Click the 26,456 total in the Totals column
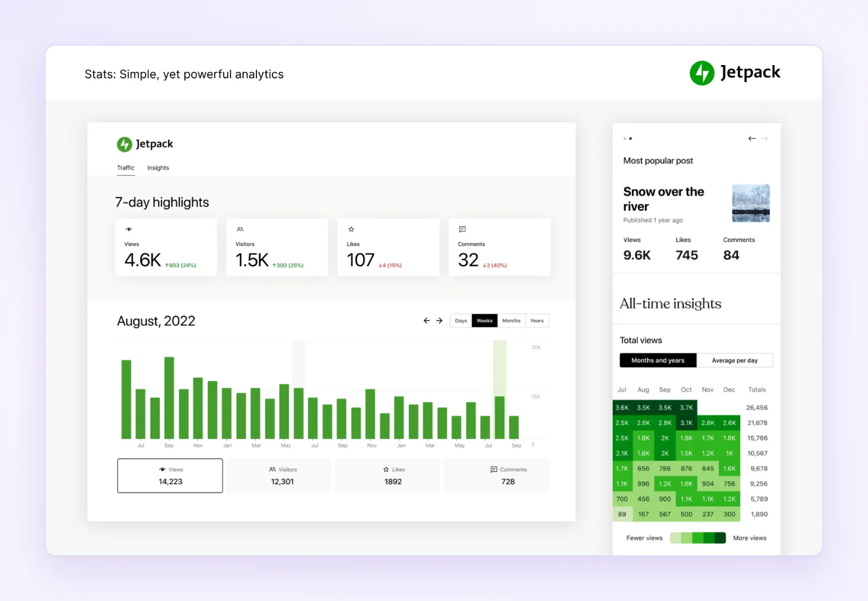Viewport: 868px width, 601px height. point(757,407)
